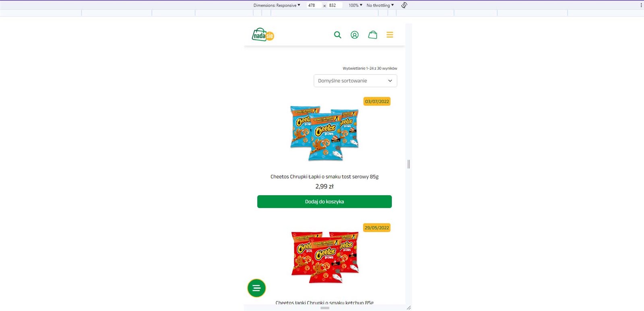The image size is (644, 311).
Task: Open the 100% zoom dropdown
Action: click(355, 5)
